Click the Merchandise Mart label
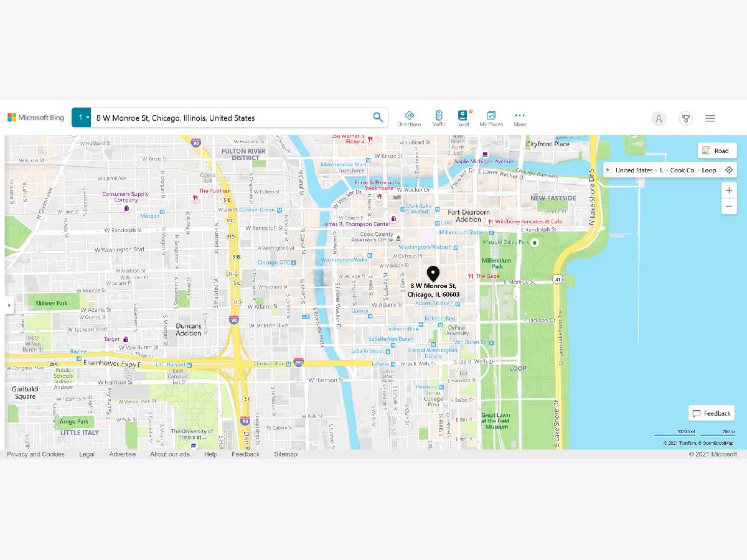This screenshot has height=560, width=747. (x=344, y=165)
